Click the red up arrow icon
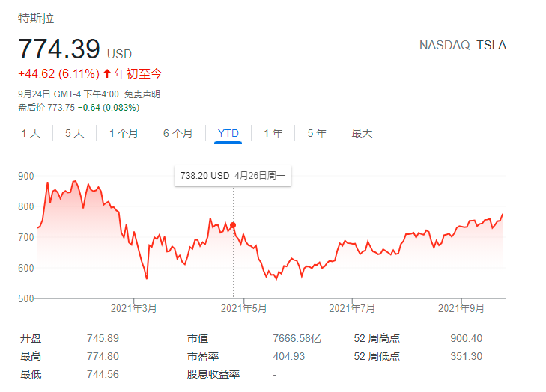Image resolution: width=546 pixels, height=392 pixels. [107, 73]
